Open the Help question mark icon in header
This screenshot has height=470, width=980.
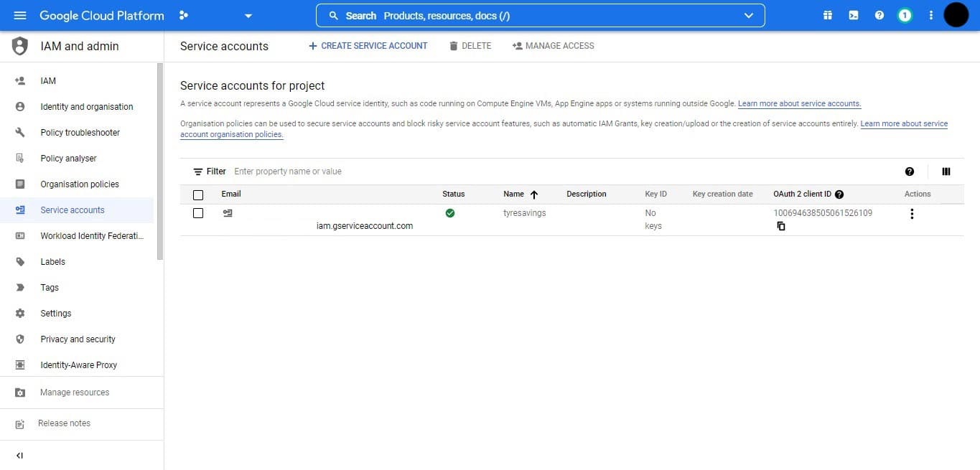click(x=879, y=15)
